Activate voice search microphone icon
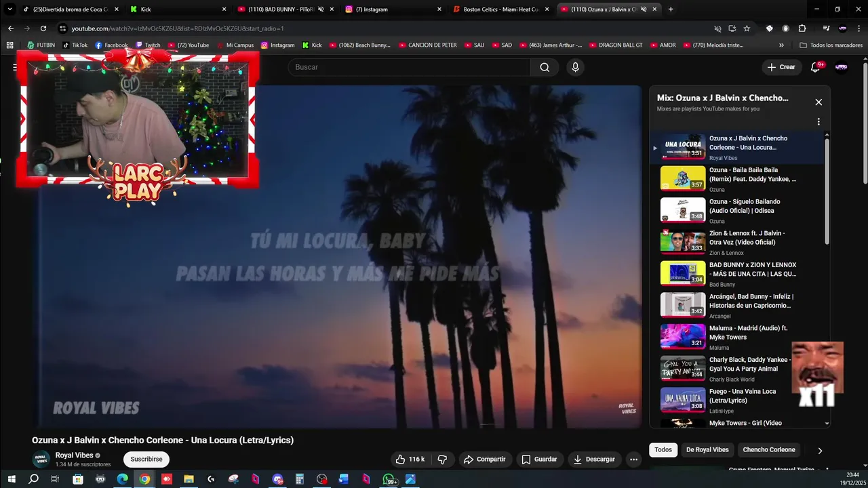 (x=575, y=67)
